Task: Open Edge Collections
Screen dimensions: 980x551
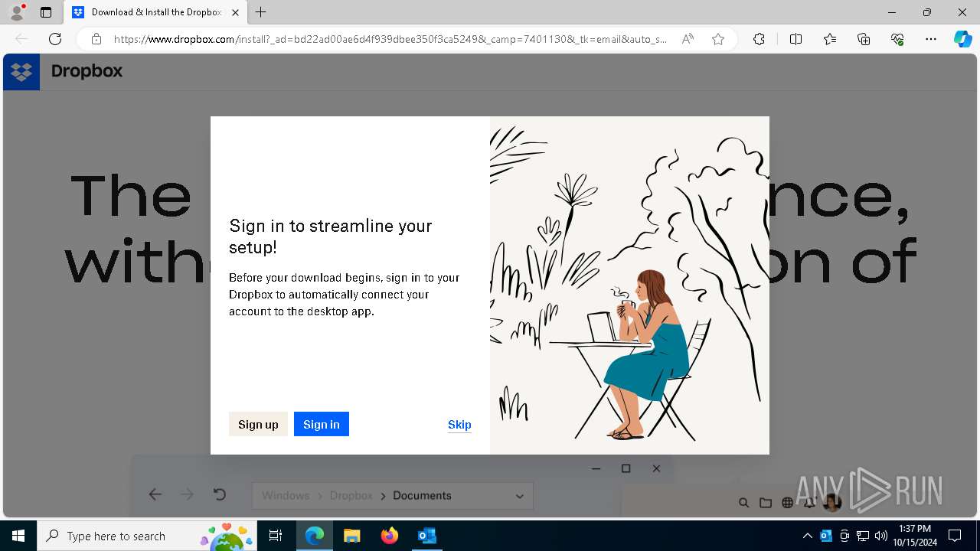Action: [x=864, y=39]
